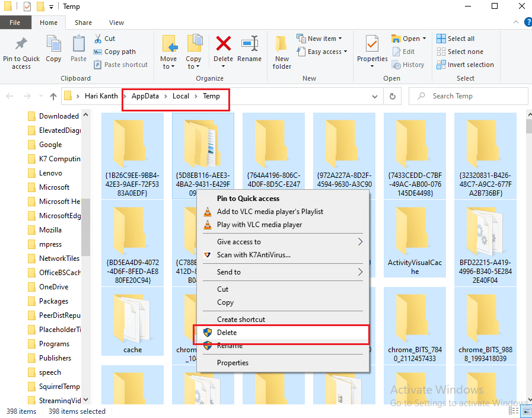Choose Play with VLC media player
The image size is (532, 418).
(x=283, y=225)
